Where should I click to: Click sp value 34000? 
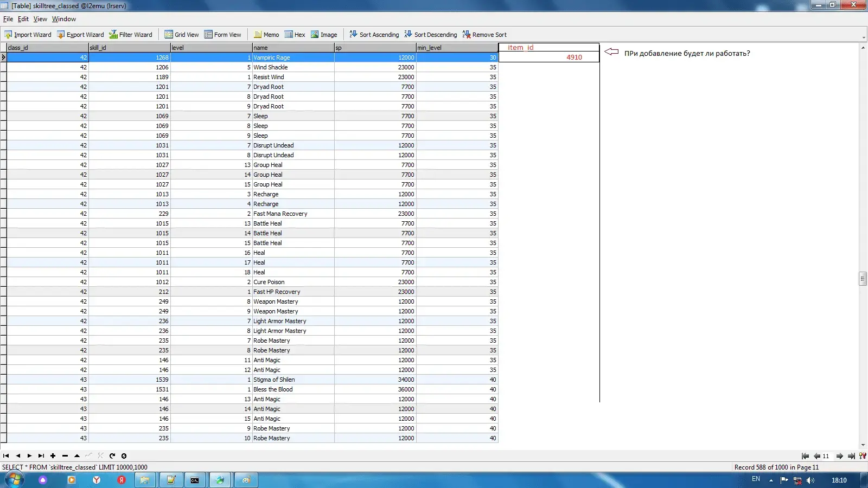(x=375, y=380)
